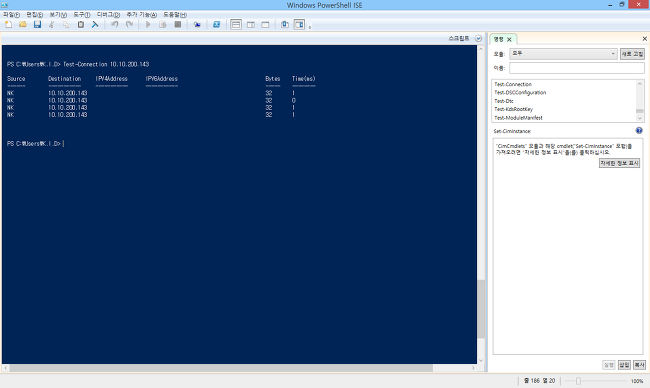Open the module dropdown in the Commands pane

[x=563, y=54]
